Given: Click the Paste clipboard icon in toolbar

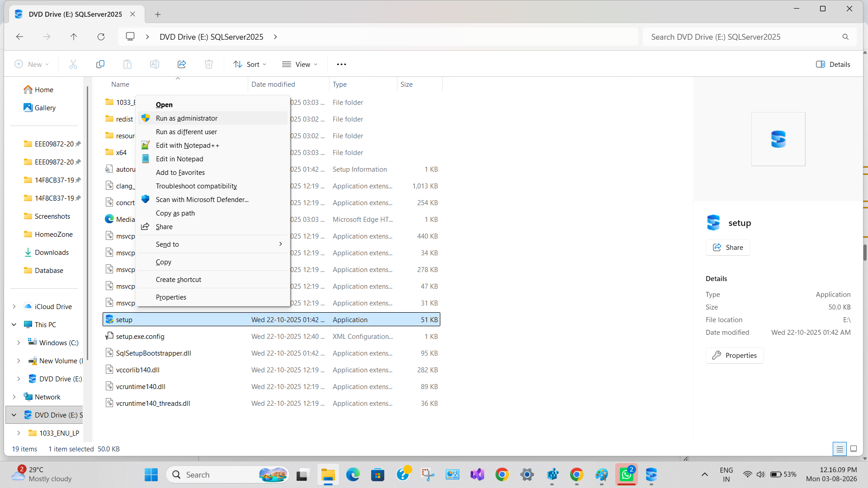Looking at the screenshot, I should [x=127, y=64].
